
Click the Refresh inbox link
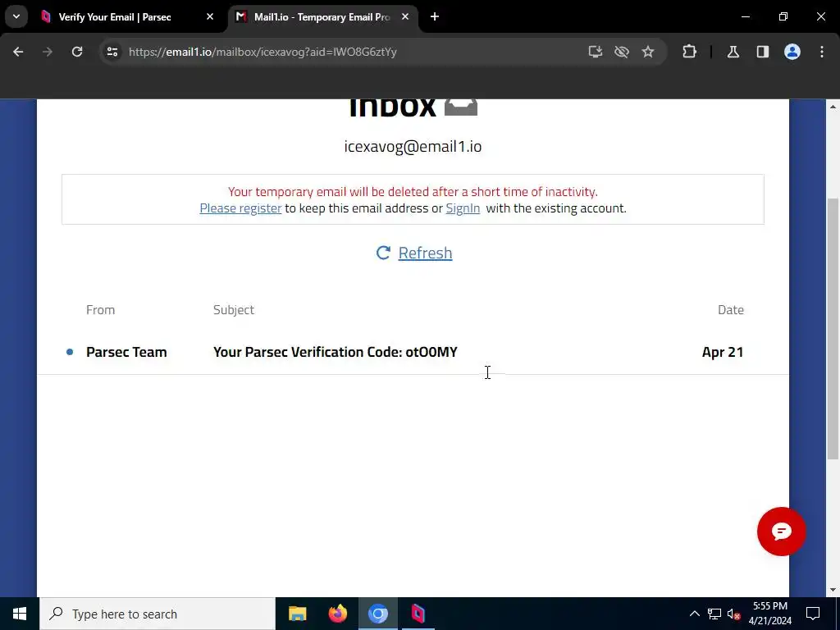426,253
